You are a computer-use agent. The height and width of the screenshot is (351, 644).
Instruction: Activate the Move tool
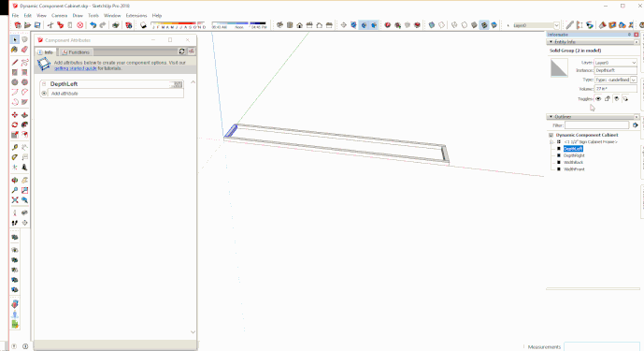click(x=15, y=115)
